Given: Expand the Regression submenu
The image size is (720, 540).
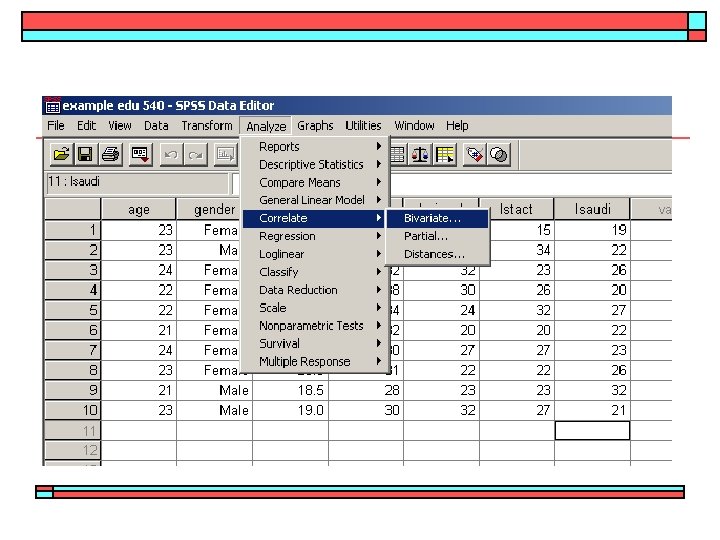Looking at the screenshot, I should (x=315, y=236).
